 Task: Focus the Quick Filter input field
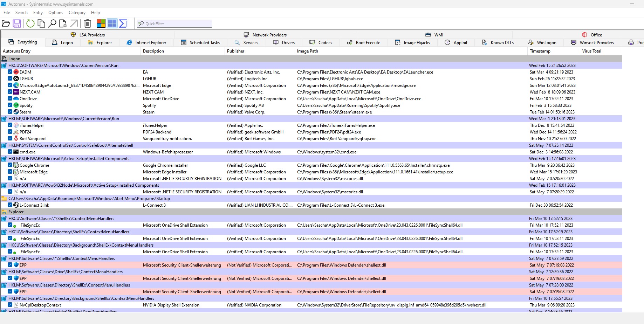[174, 24]
